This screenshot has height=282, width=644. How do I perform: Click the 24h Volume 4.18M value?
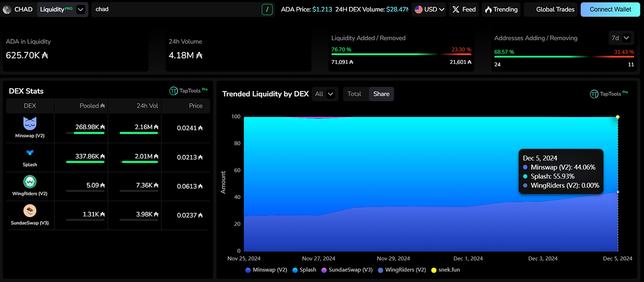point(186,56)
